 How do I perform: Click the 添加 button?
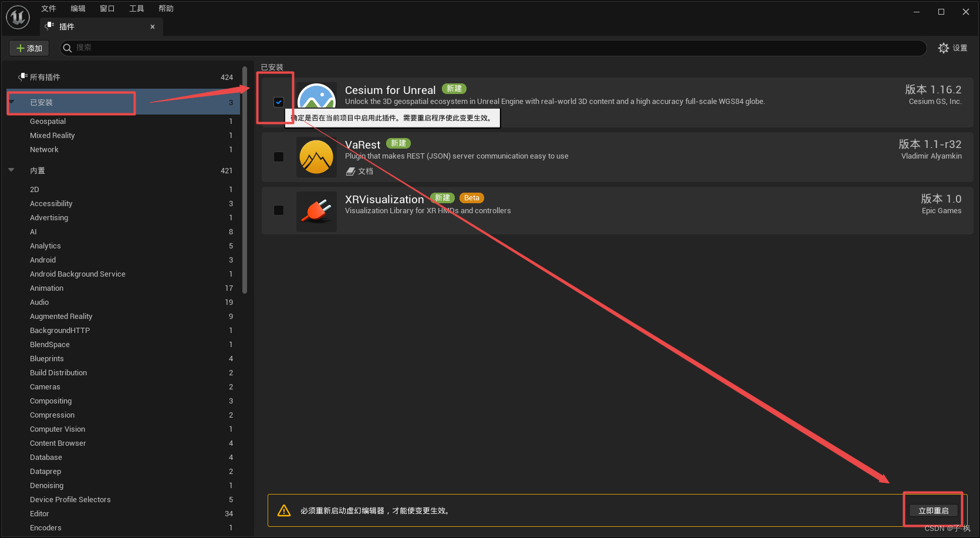(x=29, y=48)
